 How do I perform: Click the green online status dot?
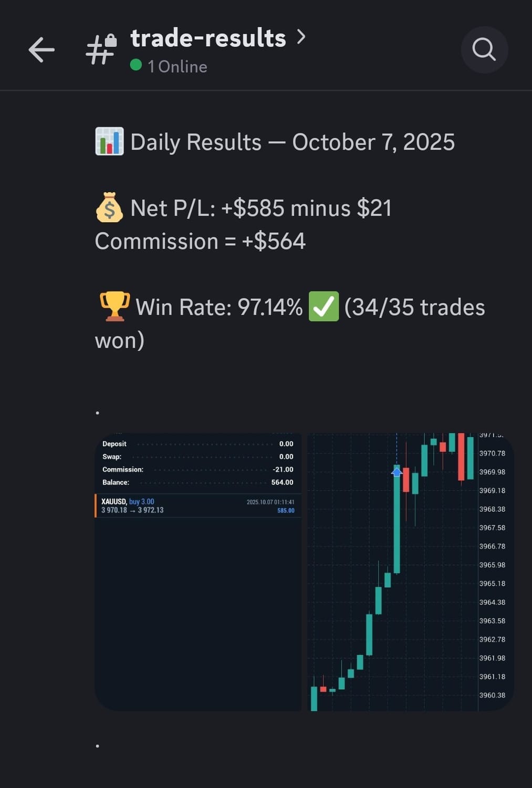point(136,65)
